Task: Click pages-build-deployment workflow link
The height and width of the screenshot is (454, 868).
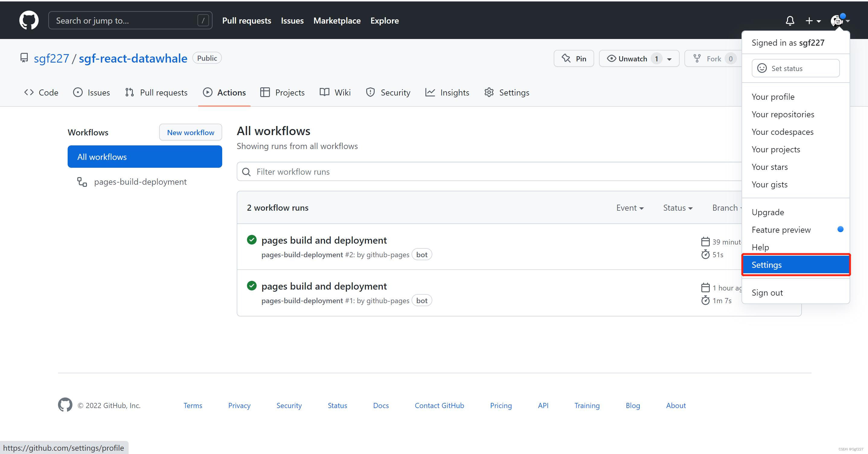Action: (x=139, y=182)
